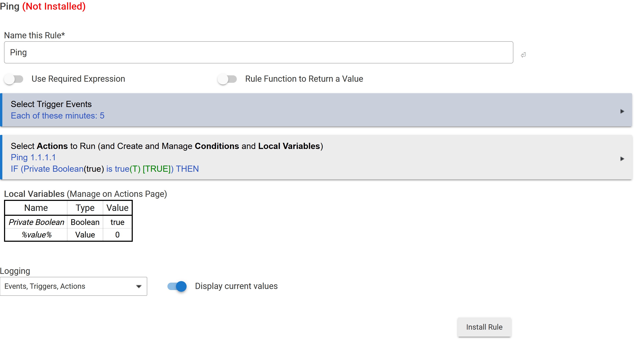Expand the Select Trigger Events arrow
This screenshot has width=644, height=349.
pos(622,111)
